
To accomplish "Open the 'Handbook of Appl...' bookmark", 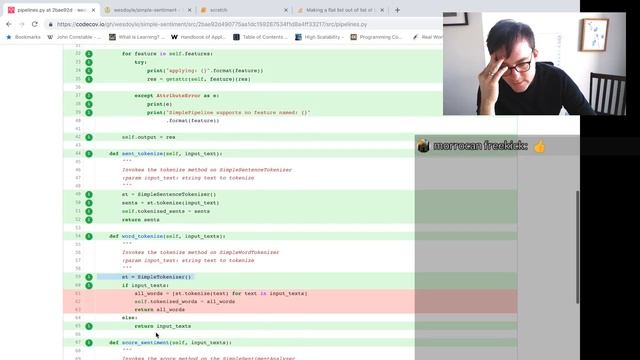I will tap(199, 37).
